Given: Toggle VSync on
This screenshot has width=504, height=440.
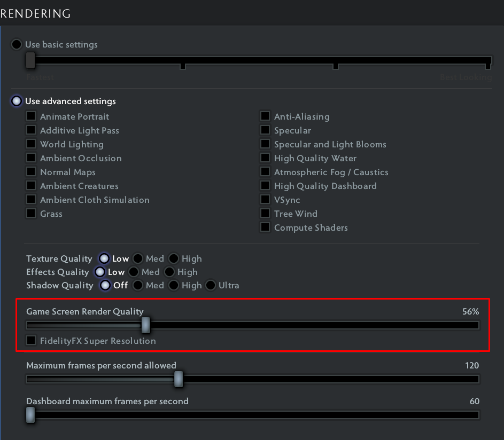Looking at the screenshot, I should (x=265, y=199).
